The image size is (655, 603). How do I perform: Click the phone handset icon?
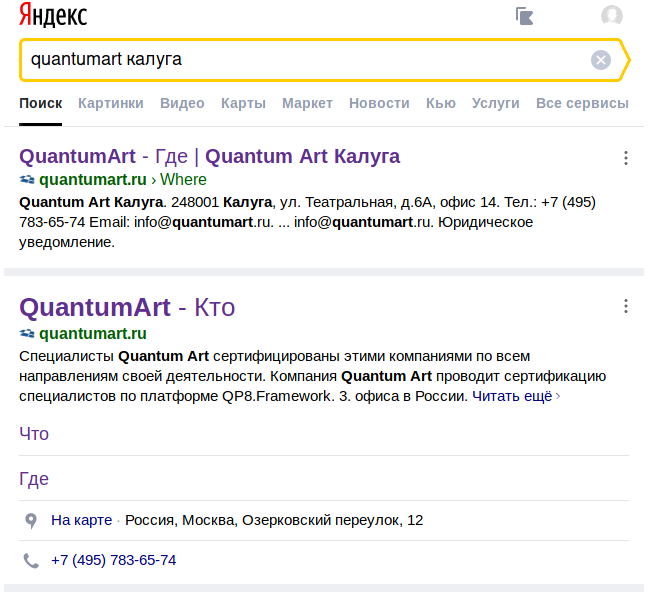pyautogui.click(x=31, y=560)
